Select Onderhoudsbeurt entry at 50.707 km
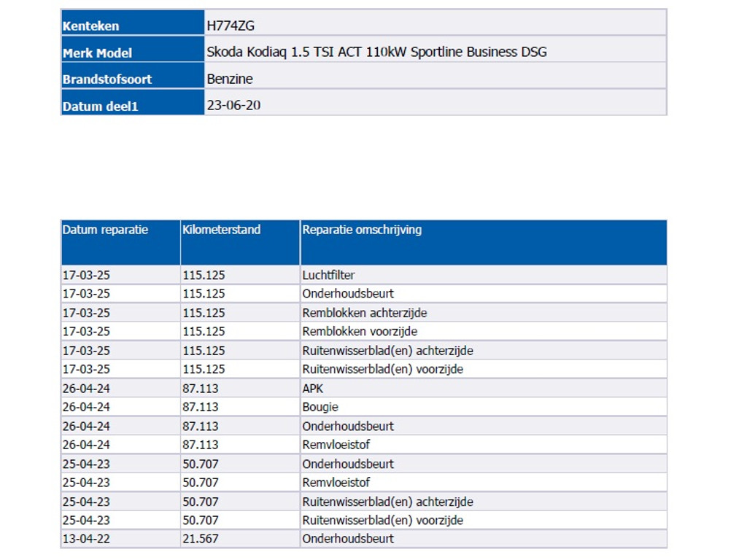The image size is (747, 560). (348, 464)
